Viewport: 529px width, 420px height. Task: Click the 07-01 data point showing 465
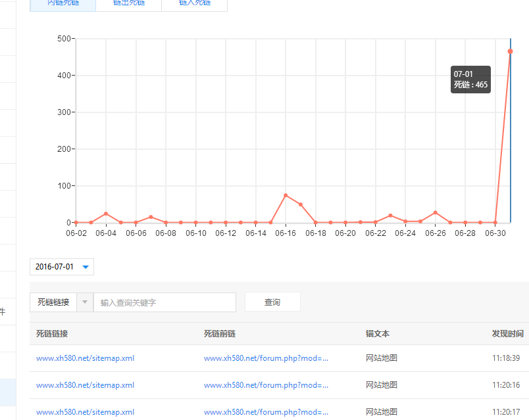(x=510, y=51)
